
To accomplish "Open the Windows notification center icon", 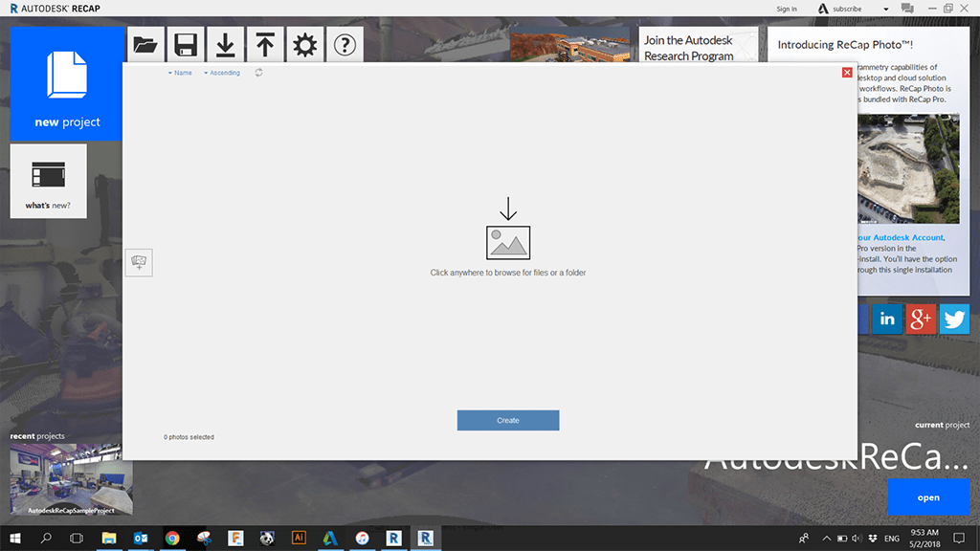I will (x=959, y=538).
